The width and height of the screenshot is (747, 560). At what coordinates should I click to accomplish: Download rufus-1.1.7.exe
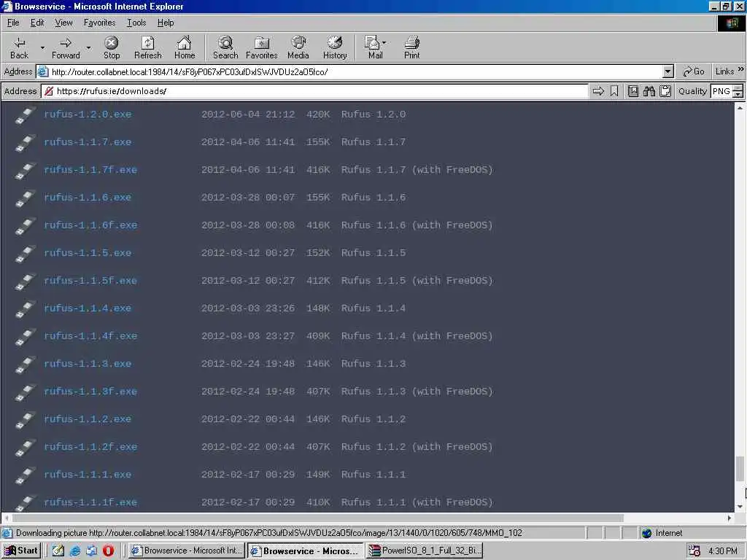[x=88, y=142]
